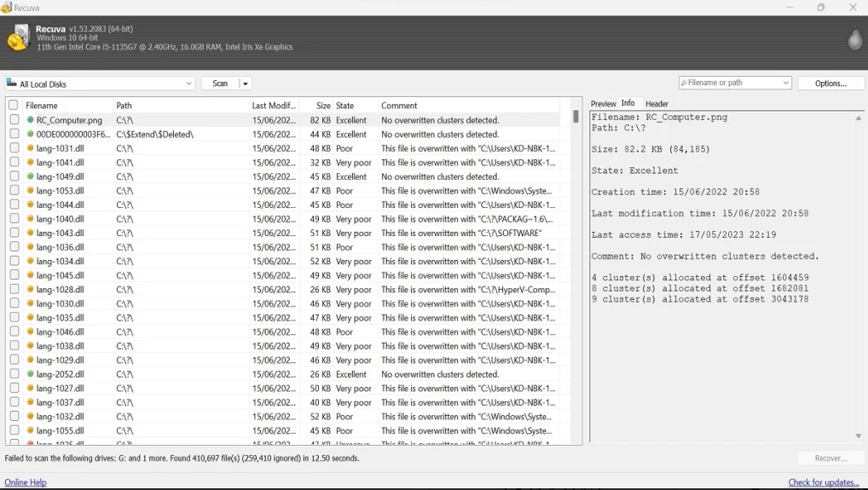This screenshot has height=490, width=868.
Task: Click the orange status dot for lang-1044.dll
Action: (31, 205)
